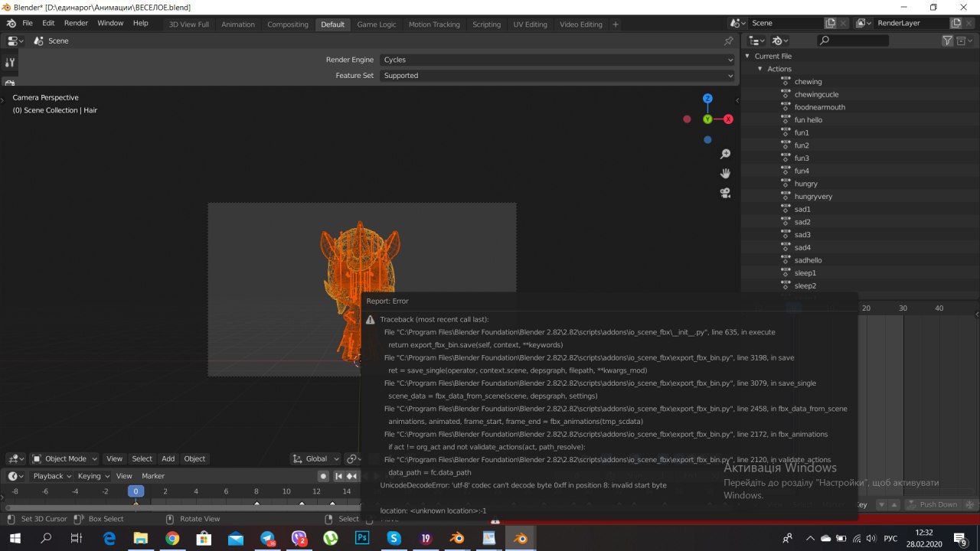Open the Help menu

pyautogui.click(x=141, y=24)
